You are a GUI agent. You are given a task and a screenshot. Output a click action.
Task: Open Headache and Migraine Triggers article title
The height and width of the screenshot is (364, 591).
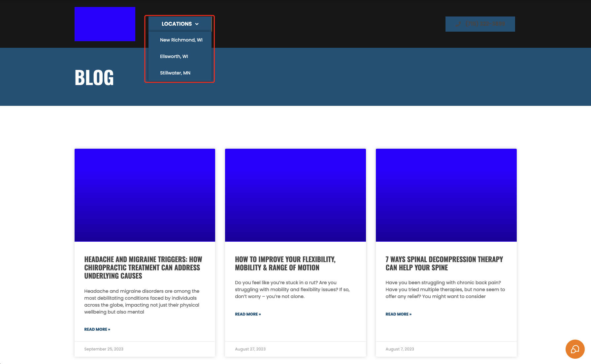(143, 267)
